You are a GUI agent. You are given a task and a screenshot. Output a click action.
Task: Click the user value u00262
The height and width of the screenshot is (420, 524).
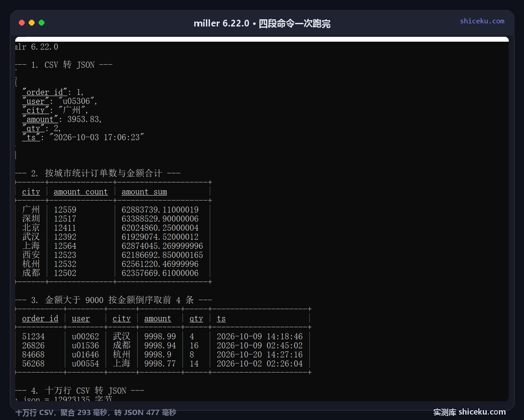(85, 337)
